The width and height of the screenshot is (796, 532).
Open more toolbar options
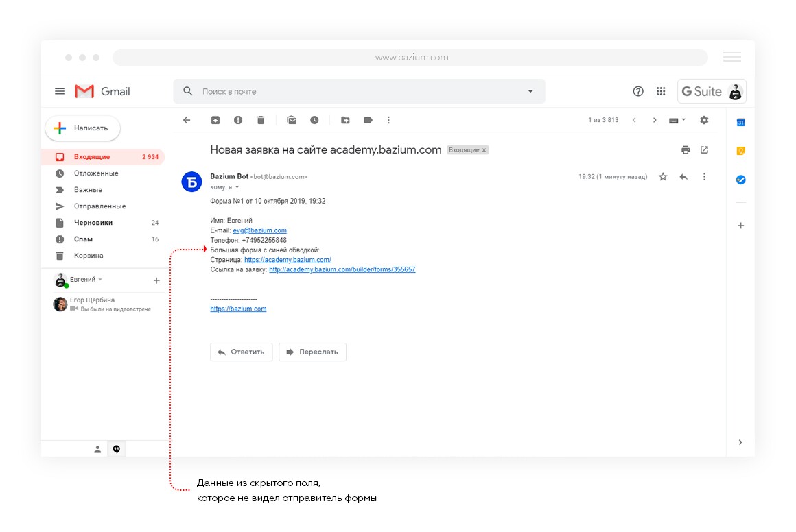389,120
